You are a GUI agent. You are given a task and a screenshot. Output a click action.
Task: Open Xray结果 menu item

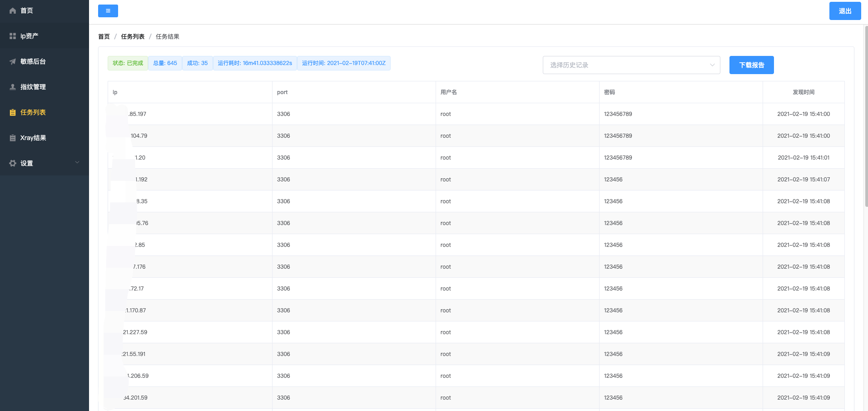pos(45,138)
